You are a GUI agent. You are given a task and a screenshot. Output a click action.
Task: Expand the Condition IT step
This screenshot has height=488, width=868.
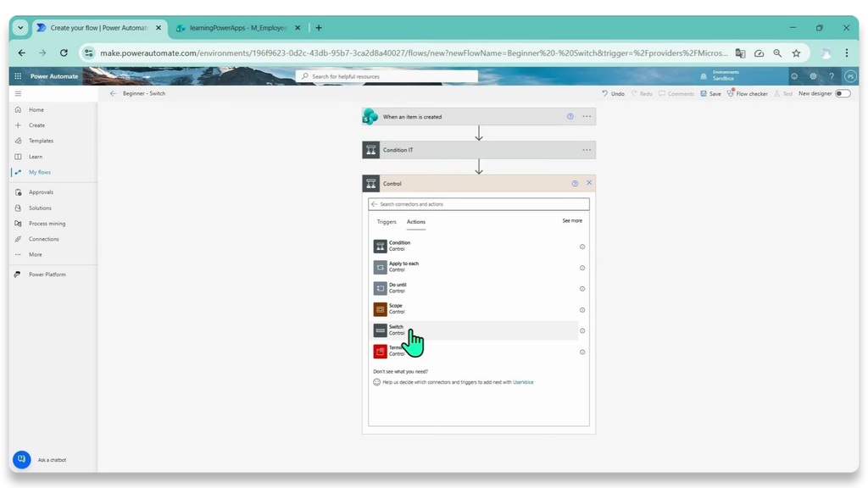(x=479, y=150)
